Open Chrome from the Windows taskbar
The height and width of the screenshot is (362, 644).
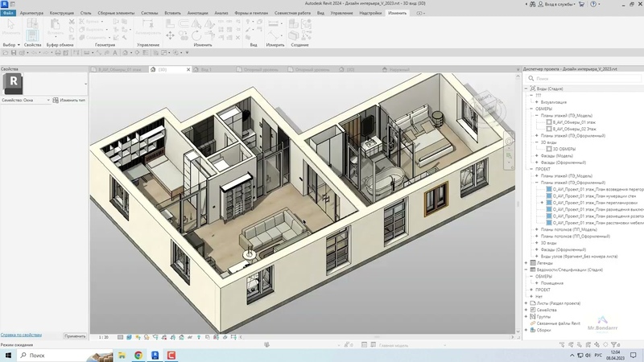pos(138,354)
